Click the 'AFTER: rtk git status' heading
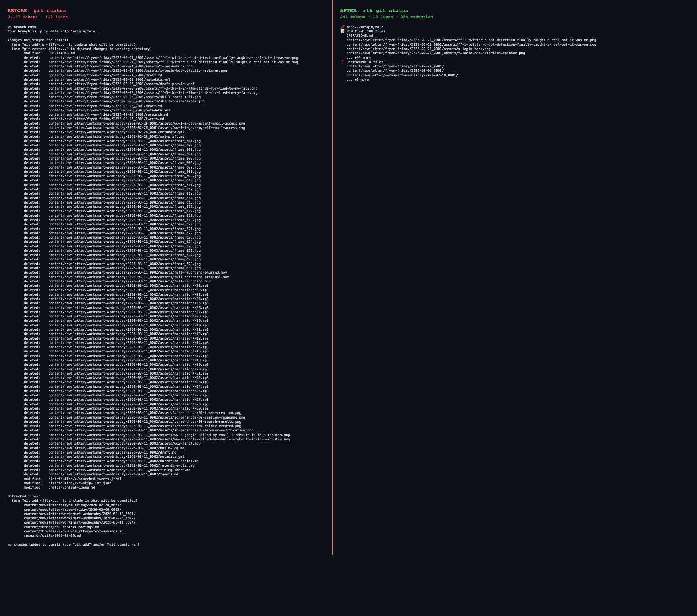This screenshot has height=616, width=697. pos(374,11)
